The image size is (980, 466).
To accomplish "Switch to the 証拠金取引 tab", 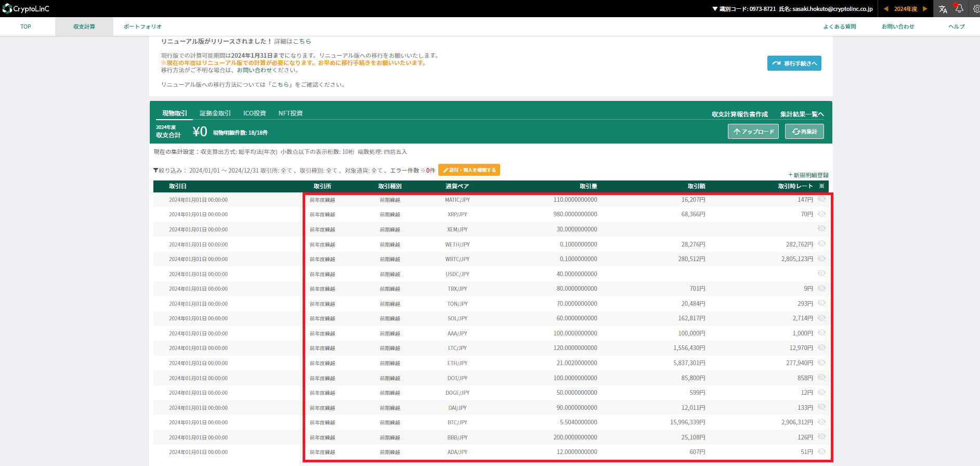I will tap(215, 113).
